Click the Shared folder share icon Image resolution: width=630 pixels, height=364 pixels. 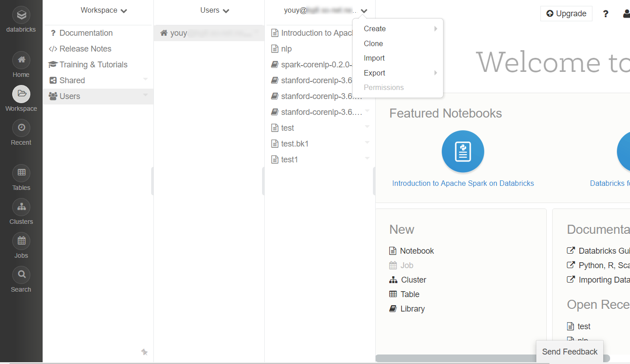click(52, 80)
